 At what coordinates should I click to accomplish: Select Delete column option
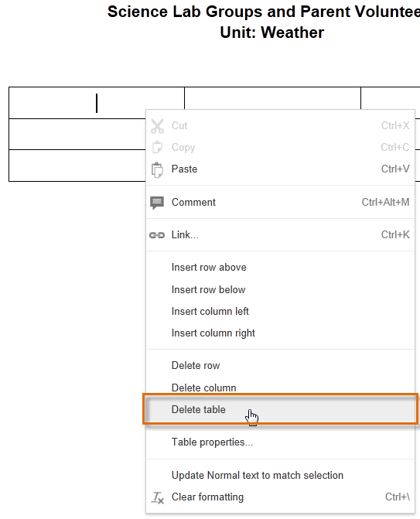pos(280,388)
